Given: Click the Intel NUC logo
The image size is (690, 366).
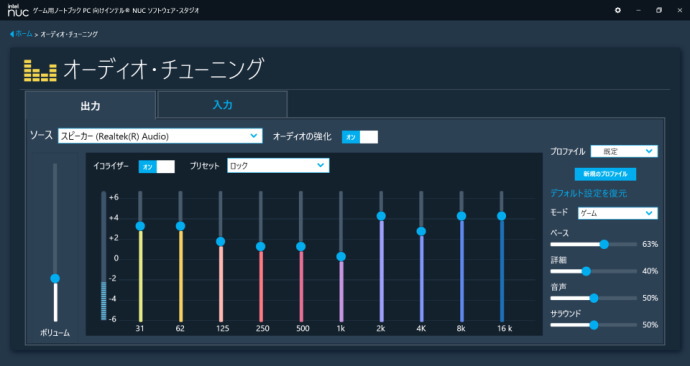Looking at the screenshot, I should (x=18, y=10).
